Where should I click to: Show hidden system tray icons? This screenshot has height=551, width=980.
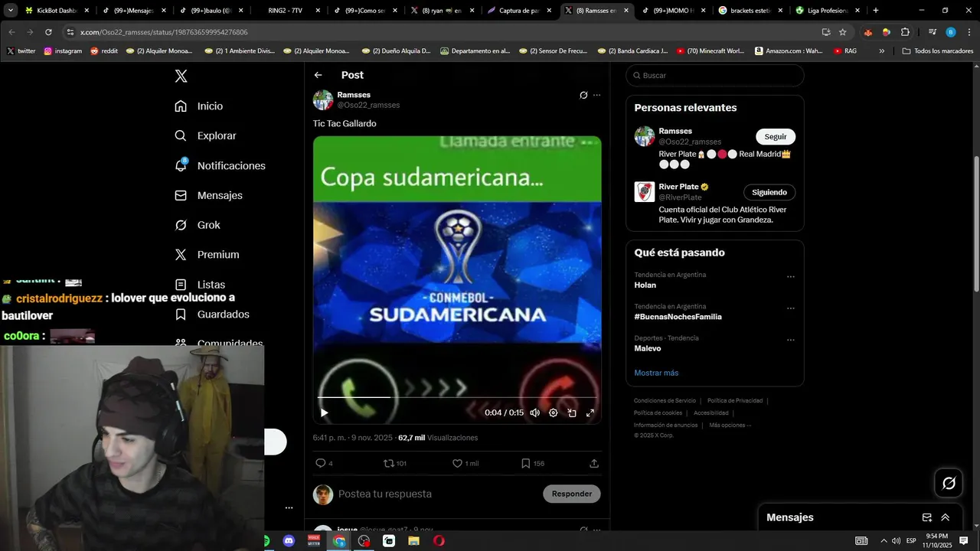pyautogui.click(x=884, y=541)
